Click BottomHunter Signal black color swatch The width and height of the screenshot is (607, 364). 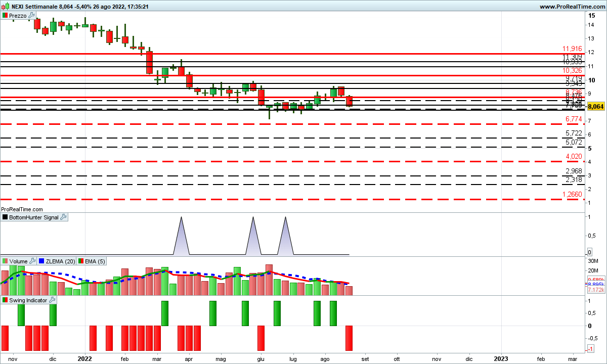pos(5,217)
